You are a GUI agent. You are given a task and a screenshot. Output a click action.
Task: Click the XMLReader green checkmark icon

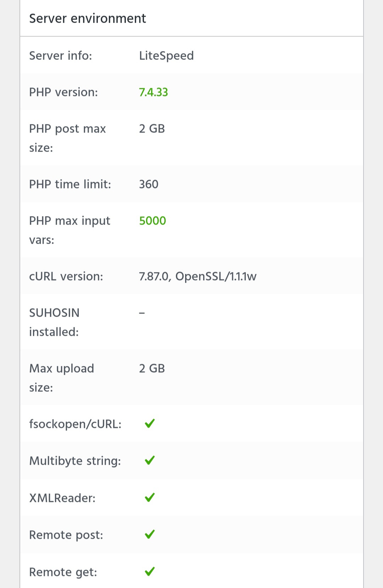(150, 497)
